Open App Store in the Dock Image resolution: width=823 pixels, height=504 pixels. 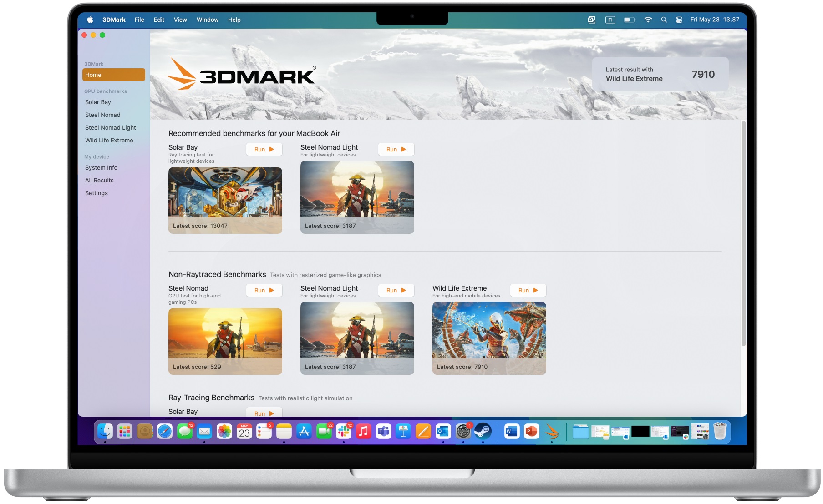[304, 431]
